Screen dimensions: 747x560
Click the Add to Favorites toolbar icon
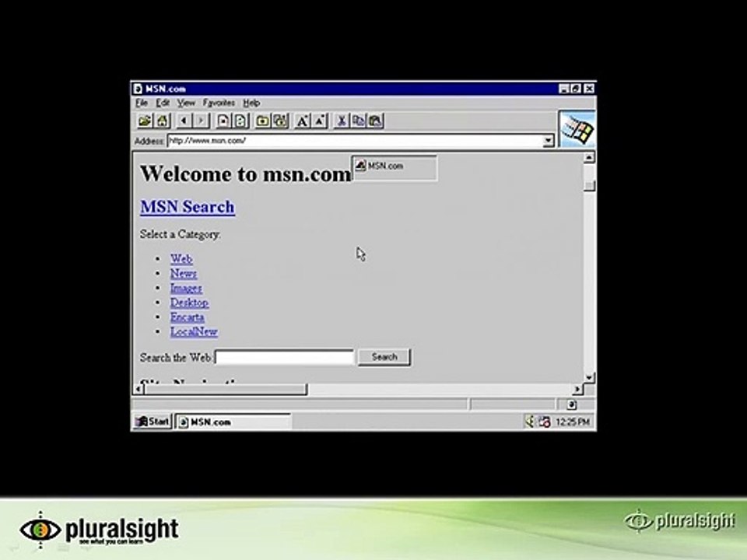coord(280,121)
